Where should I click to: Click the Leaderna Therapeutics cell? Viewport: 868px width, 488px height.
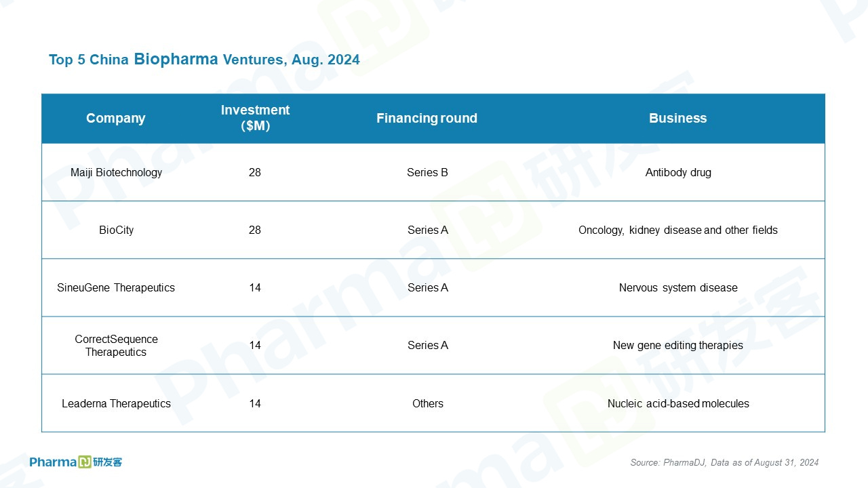[x=116, y=403]
